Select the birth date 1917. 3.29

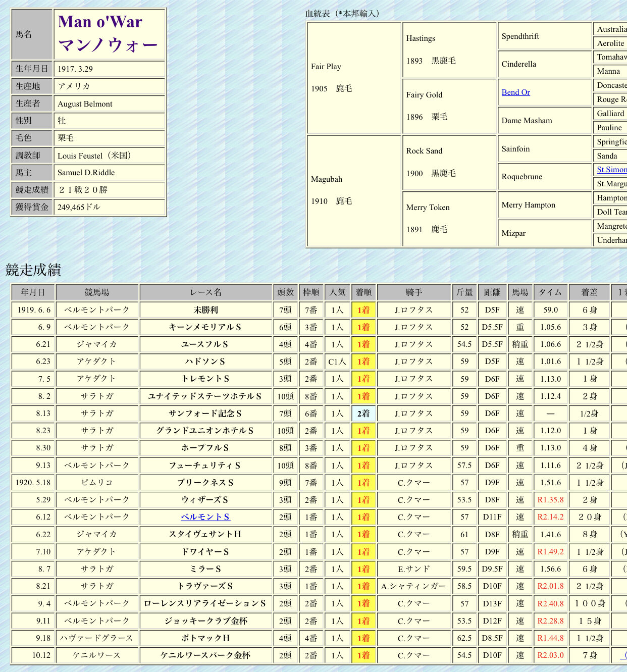click(x=75, y=69)
